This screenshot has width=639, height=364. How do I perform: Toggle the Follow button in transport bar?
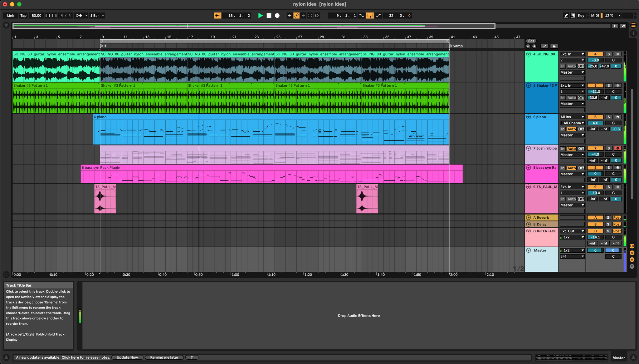click(217, 16)
